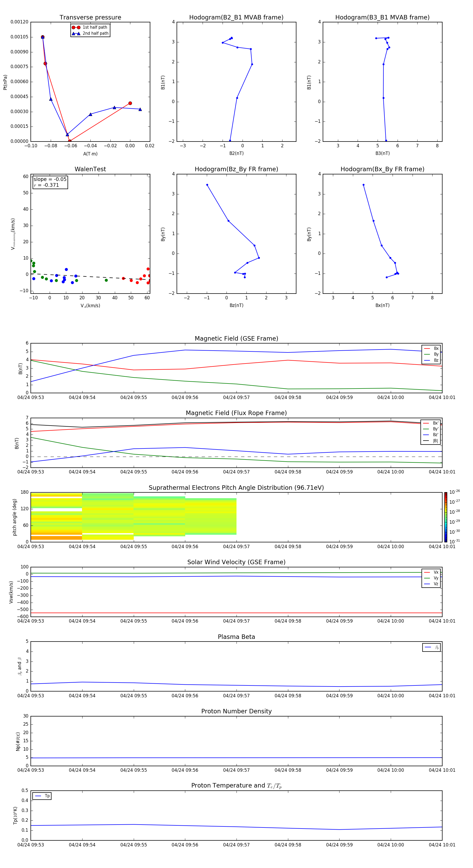473x868 pixels.
Task: Click the 'pitch angle (deg)' axis label
Action: [x=14, y=517]
